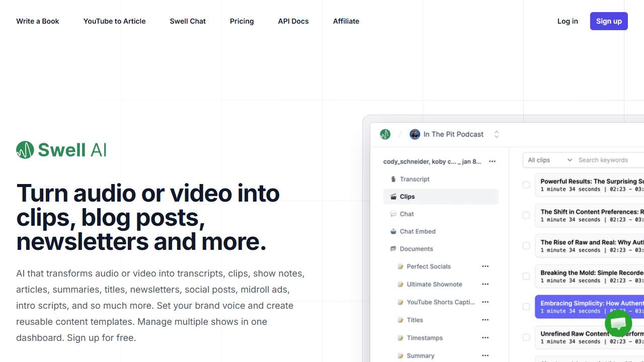Open three-dot menu next to Titles
Image resolution: width=644 pixels, height=362 pixels.
click(x=485, y=320)
